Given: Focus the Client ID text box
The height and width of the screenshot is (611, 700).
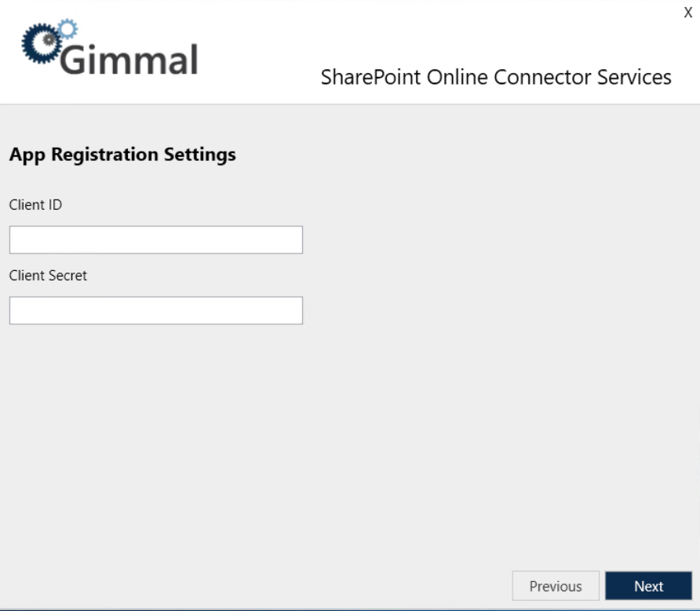Looking at the screenshot, I should (155, 240).
